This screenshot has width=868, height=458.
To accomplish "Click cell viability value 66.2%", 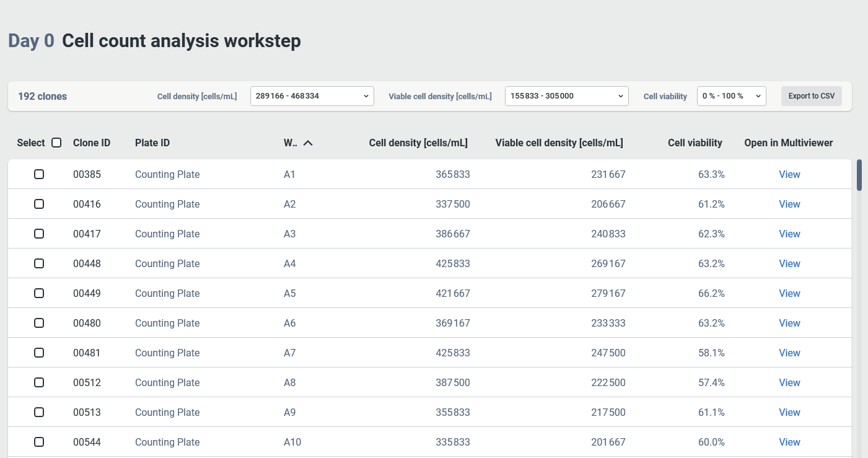I will 711,293.
